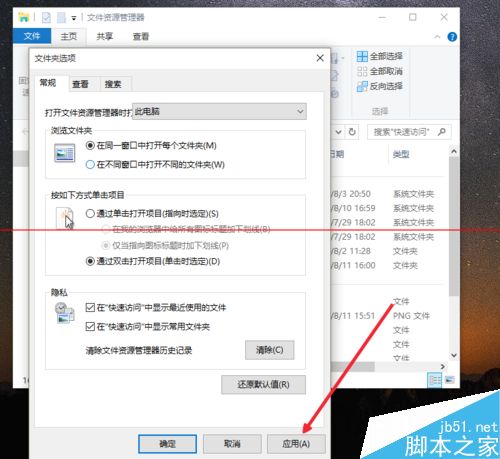Image resolution: width=500 pixels, height=459 pixels.
Task: Select the 查看 tab in folder options dialog
Action: (x=80, y=84)
